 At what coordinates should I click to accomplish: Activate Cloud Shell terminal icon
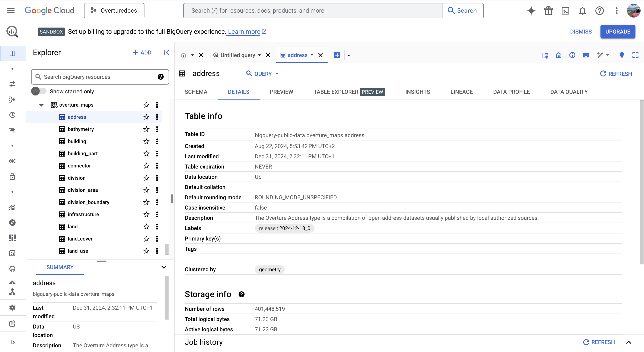pyautogui.click(x=565, y=10)
